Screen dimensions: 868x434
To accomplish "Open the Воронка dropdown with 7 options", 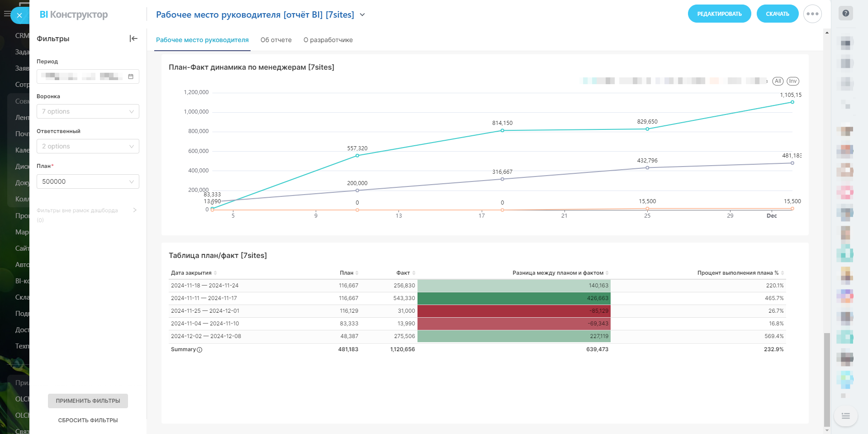I will point(88,111).
